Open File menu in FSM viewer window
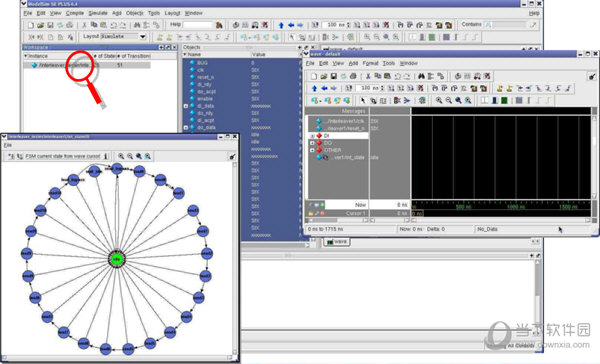600x364 pixels. point(8,145)
